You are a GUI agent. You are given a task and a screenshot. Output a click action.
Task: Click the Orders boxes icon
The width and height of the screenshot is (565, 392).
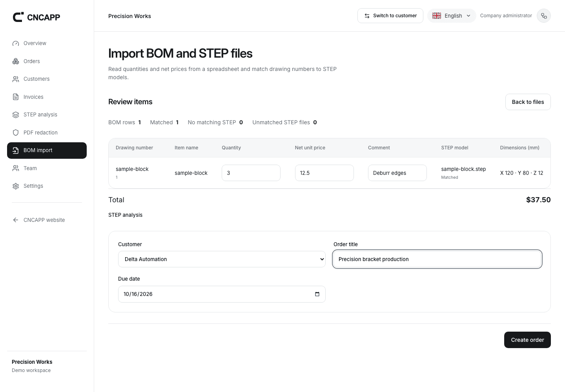click(16, 61)
